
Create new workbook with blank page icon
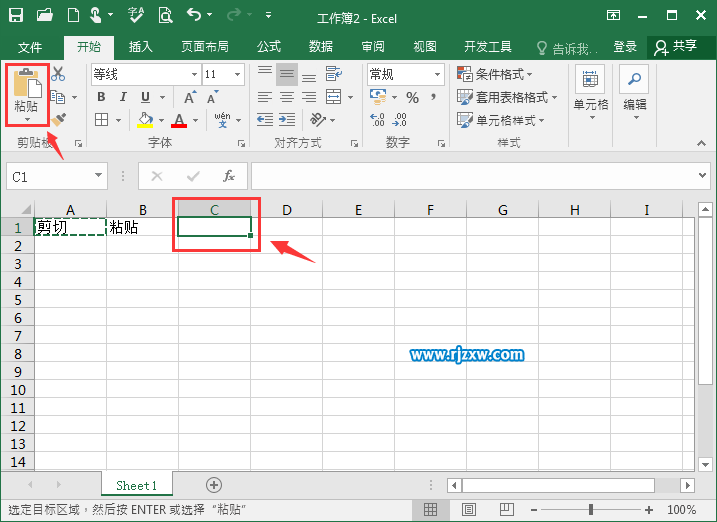(x=73, y=15)
